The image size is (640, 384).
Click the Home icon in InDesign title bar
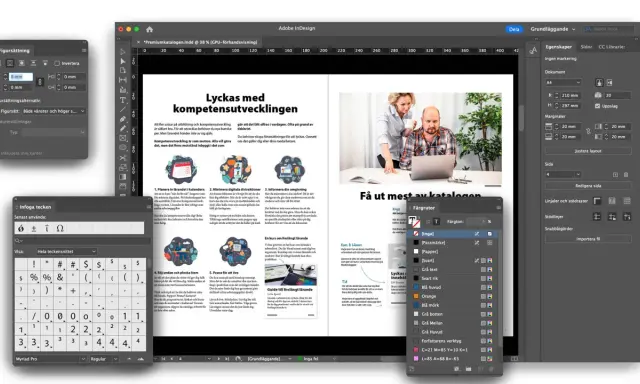click(x=149, y=29)
